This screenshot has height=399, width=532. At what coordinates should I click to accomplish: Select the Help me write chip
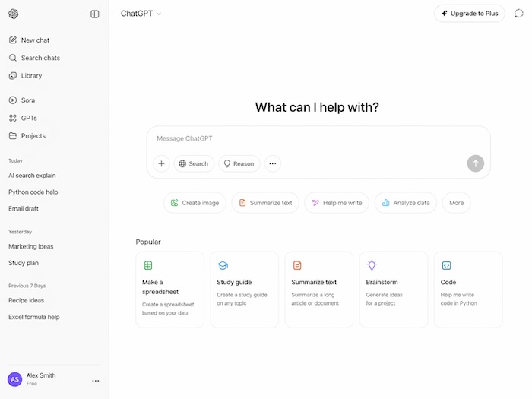(x=337, y=203)
